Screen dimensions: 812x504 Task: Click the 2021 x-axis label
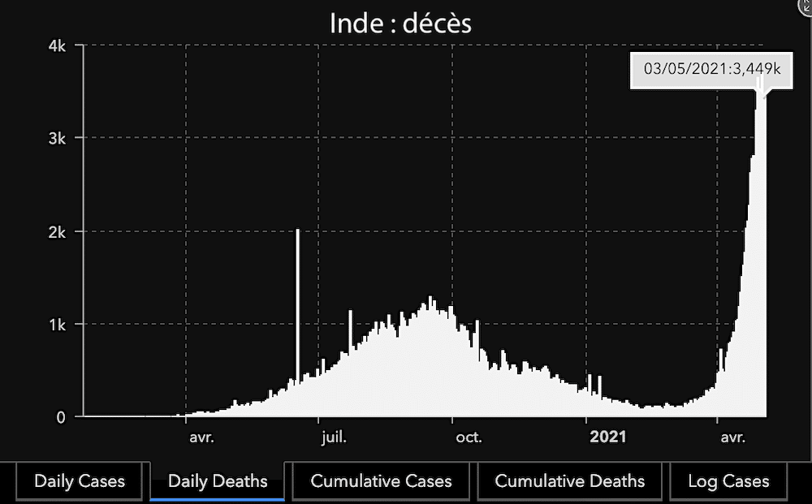click(608, 437)
